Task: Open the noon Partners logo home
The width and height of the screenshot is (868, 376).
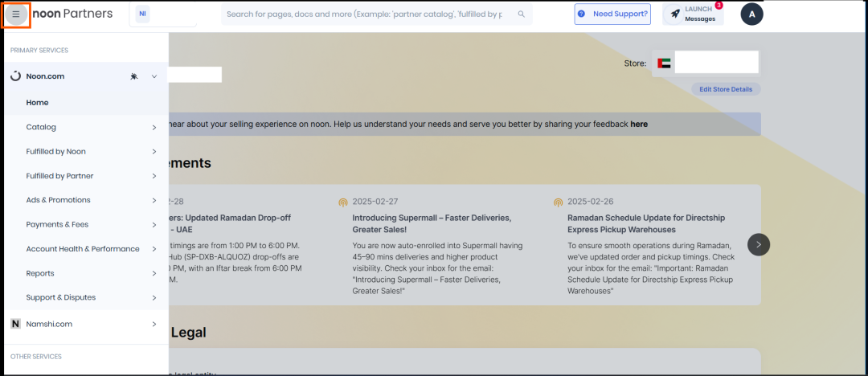Action: tap(72, 14)
